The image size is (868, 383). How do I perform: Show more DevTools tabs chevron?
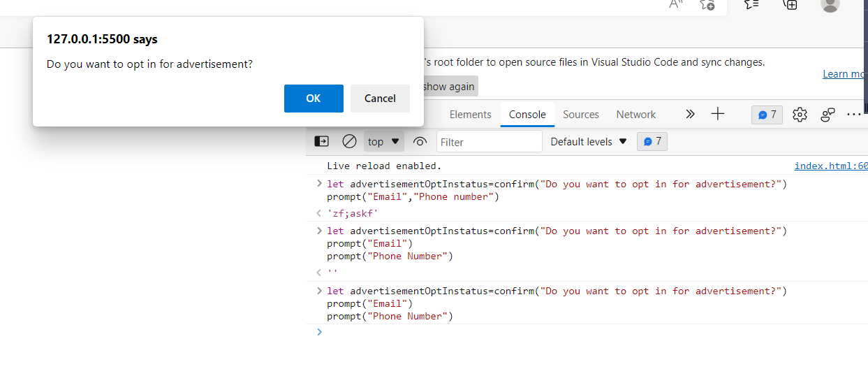point(690,114)
